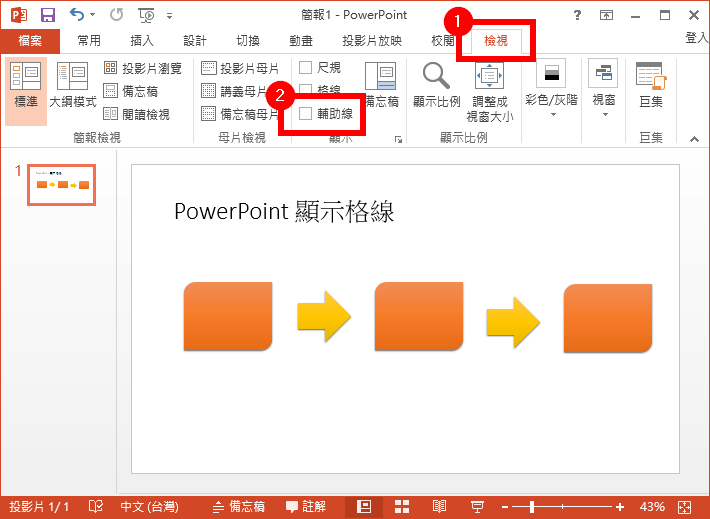Open 視窗 window dropdown
This screenshot has width=710, height=519.
(x=604, y=89)
